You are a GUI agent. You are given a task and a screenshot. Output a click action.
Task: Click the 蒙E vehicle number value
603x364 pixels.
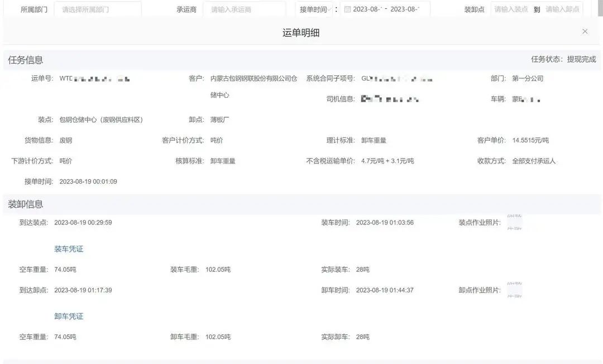point(525,99)
